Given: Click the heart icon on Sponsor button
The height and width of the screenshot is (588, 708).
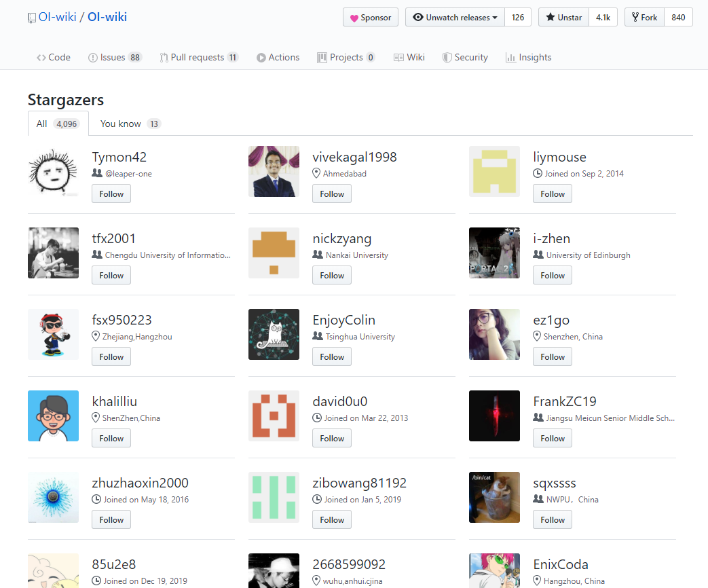Looking at the screenshot, I should (355, 17).
